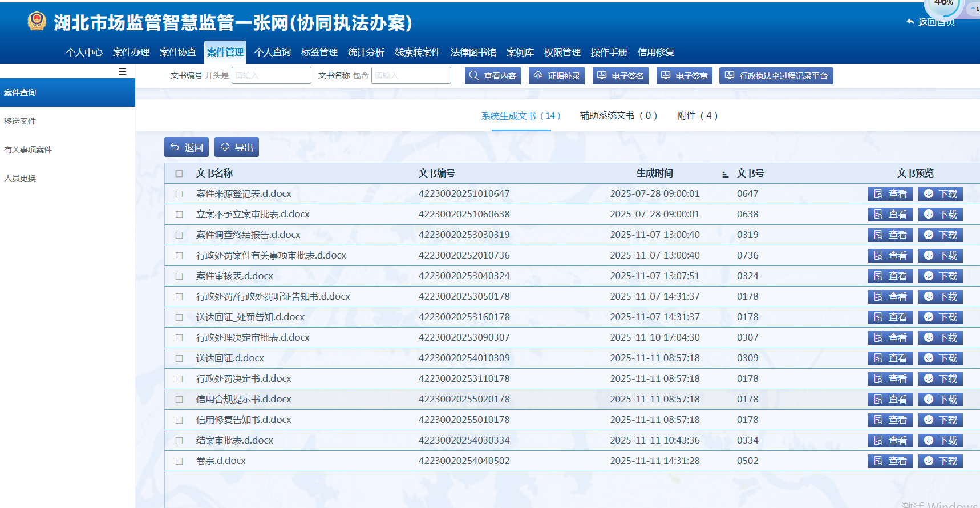The width and height of the screenshot is (980, 508).
Task: Click the 文书编号 input field
Action: (271, 75)
